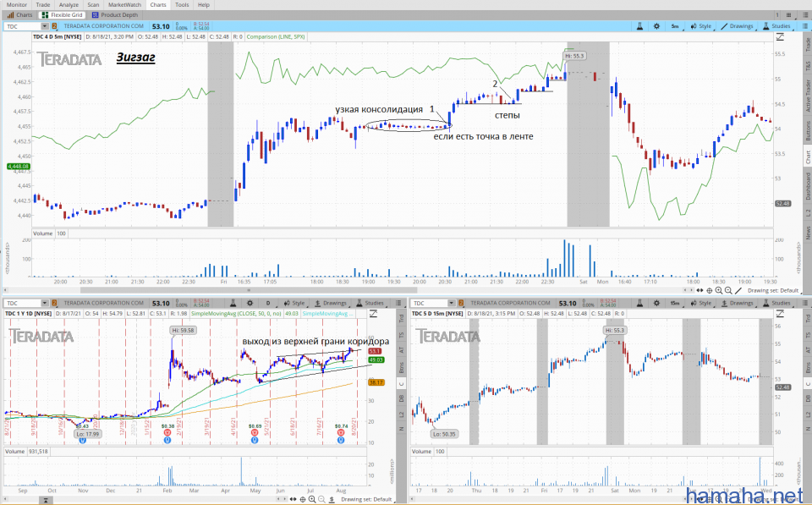
Task: Click the dollar pin icon under the daily chart
Action: coord(332,499)
